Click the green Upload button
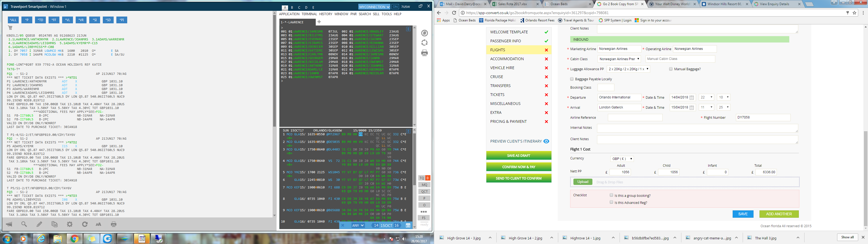868x244 pixels. 583,182
